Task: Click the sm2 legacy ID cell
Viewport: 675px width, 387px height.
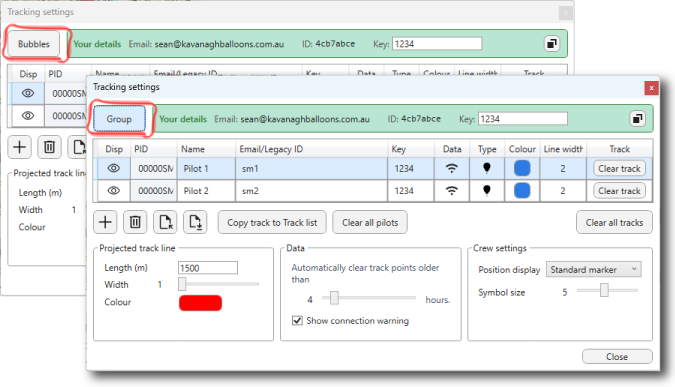Action: 312,191
